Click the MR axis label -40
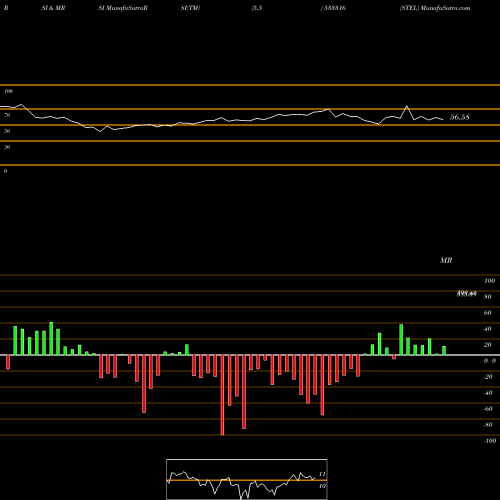 (488, 393)
